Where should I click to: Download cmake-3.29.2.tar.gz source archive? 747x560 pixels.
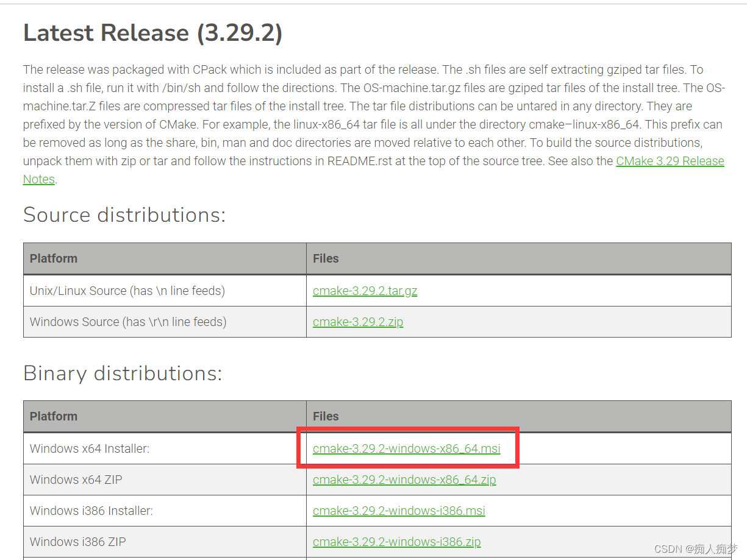click(x=365, y=291)
